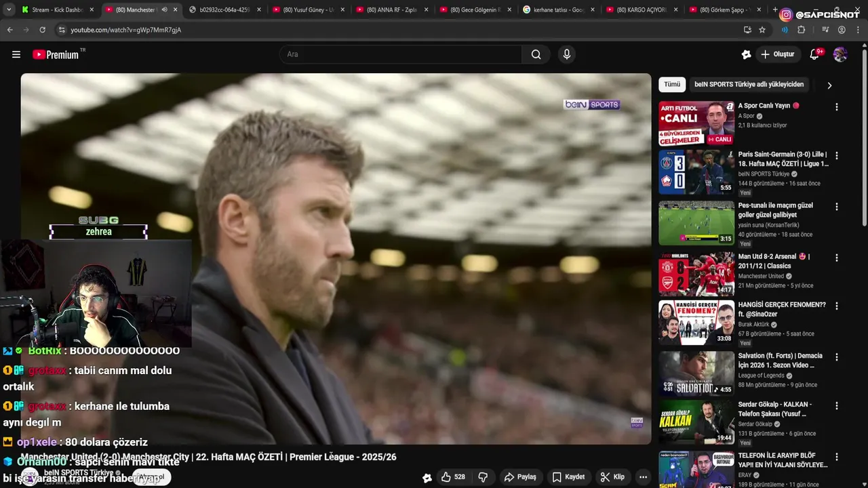Screen dimensions: 868x488
Task: Open the Man Utd 8-2 Arsenal thumbnail
Action: click(696, 274)
